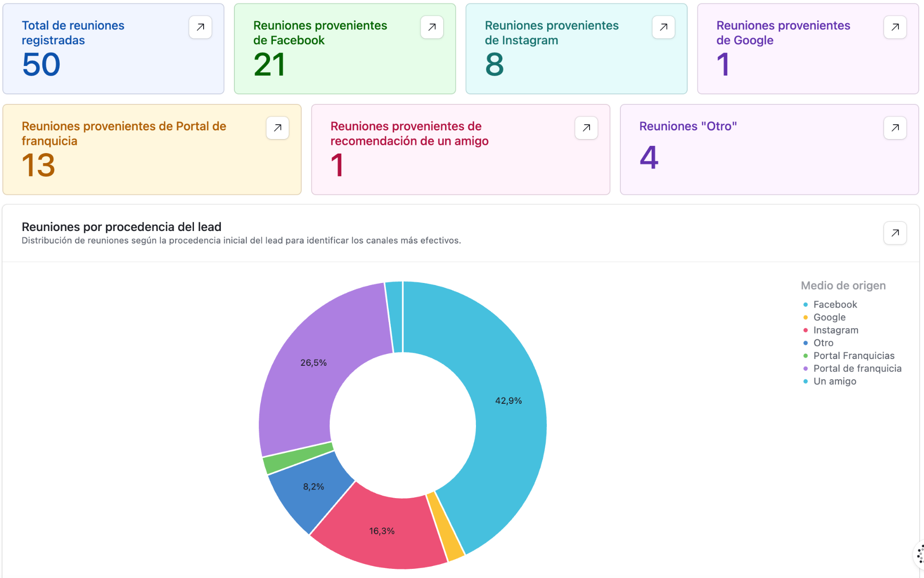Open Reuniones provenientes de Google card arrow
924x578 pixels.
895,27
